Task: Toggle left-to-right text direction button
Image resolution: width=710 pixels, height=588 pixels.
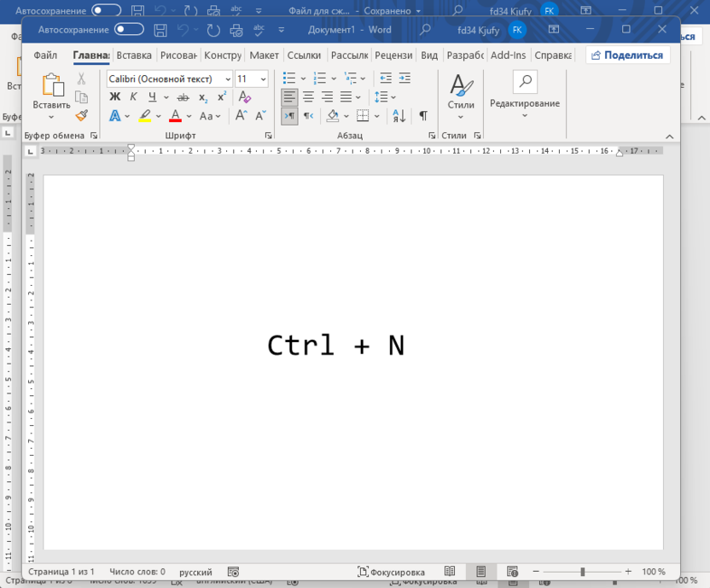Action: click(289, 116)
